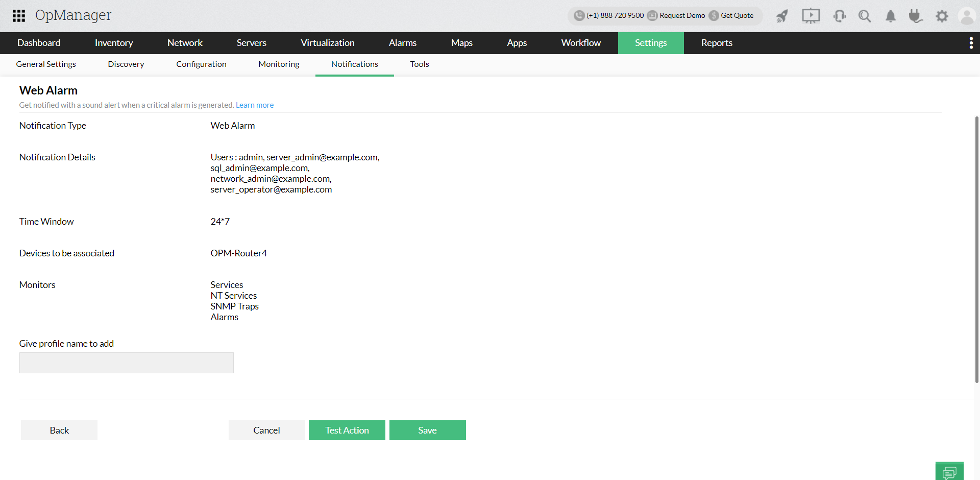Click the 'Services' monitor entry
This screenshot has width=980, height=480.
coord(227,285)
